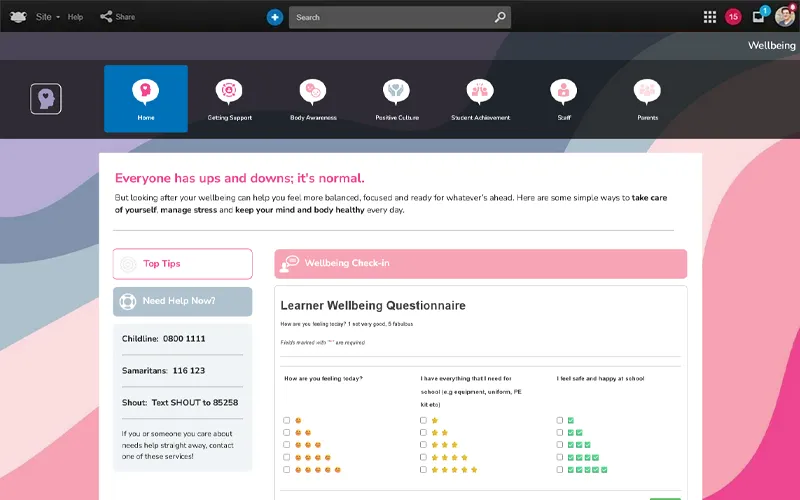Open the apps grid launcher
Screen dimensions: 800x500
(710, 17)
